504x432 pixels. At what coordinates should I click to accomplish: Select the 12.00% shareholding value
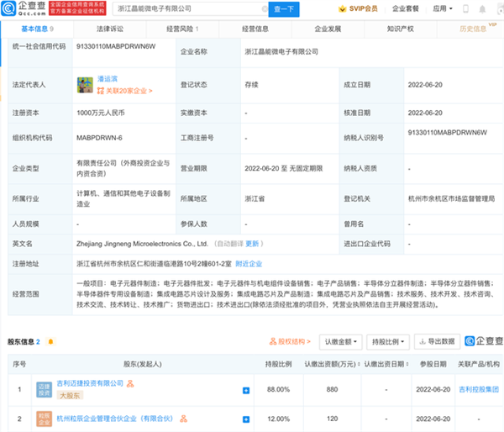[x=278, y=419]
